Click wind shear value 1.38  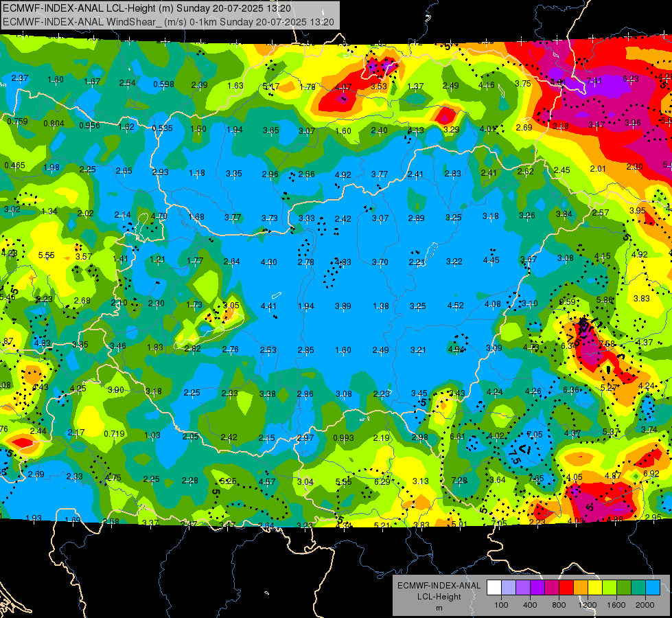[381, 306]
